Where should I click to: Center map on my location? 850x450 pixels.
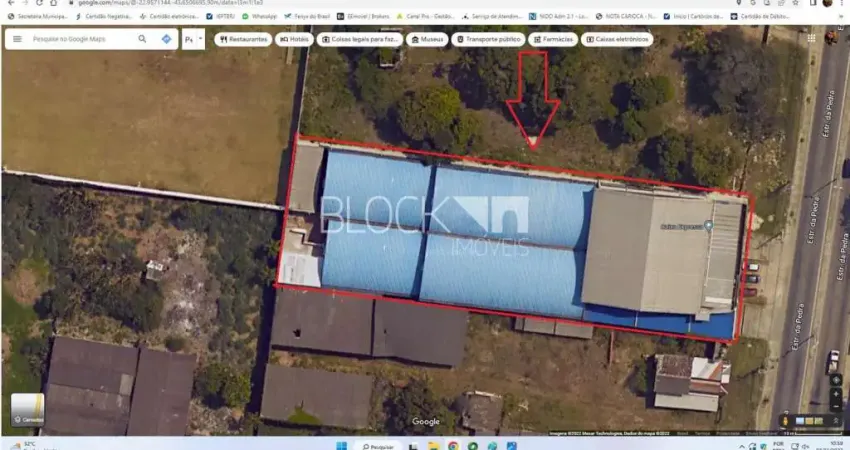click(x=836, y=380)
